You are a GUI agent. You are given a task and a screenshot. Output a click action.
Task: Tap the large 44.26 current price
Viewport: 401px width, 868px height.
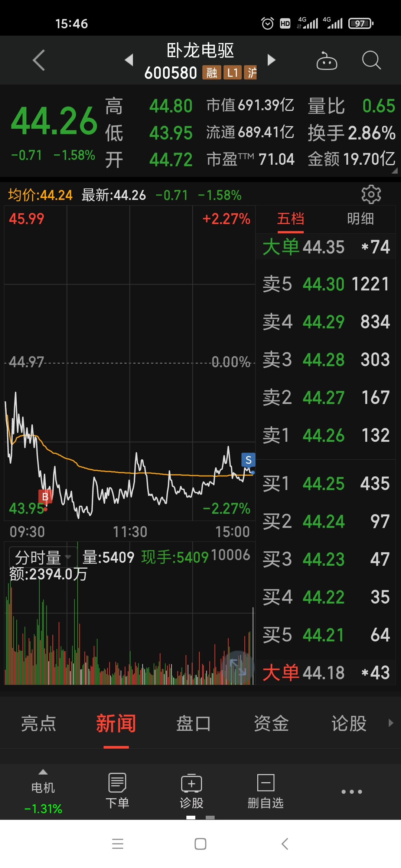(x=54, y=121)
